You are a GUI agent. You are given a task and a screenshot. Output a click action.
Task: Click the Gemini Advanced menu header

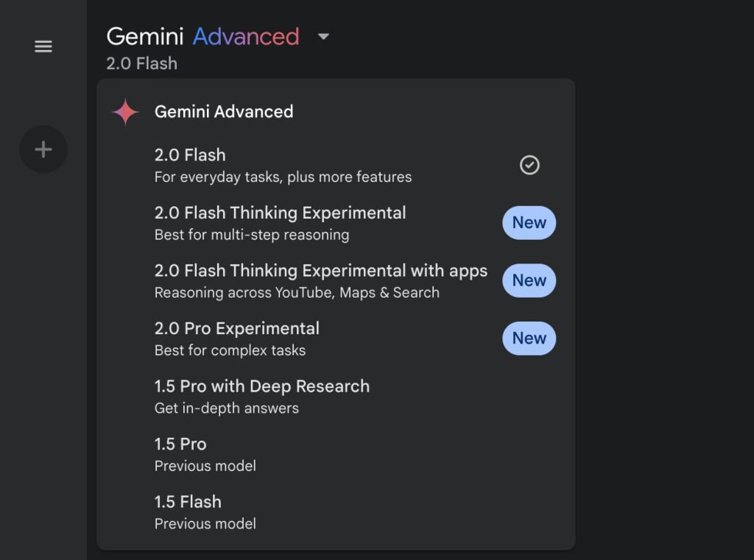point(224,112)
